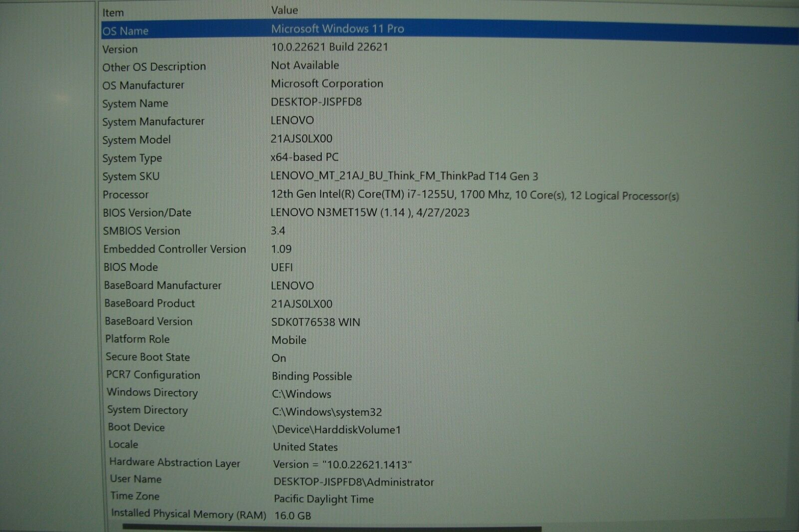799x532 pixels.
Task: Click the Value column header
Action: 285,10
